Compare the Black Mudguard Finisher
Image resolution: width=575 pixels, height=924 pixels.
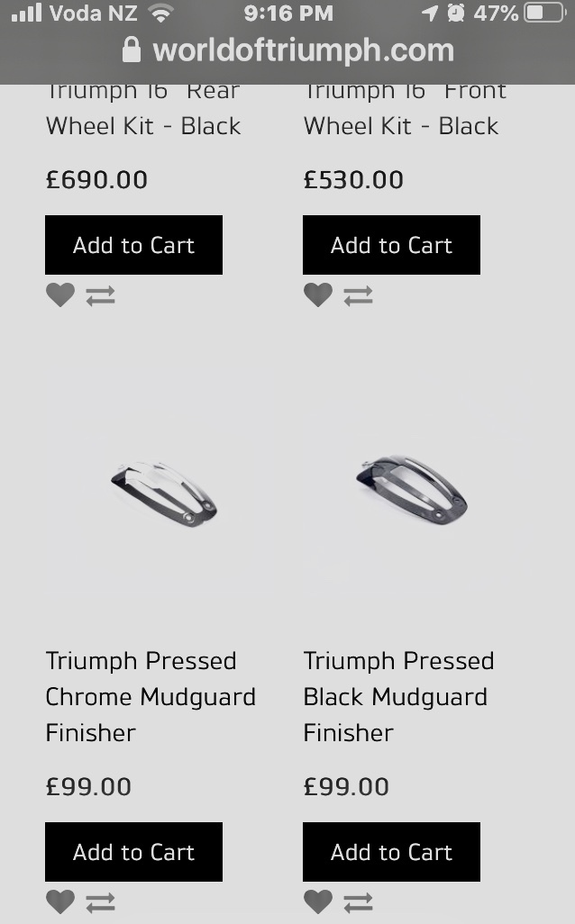tap(358, 902)
